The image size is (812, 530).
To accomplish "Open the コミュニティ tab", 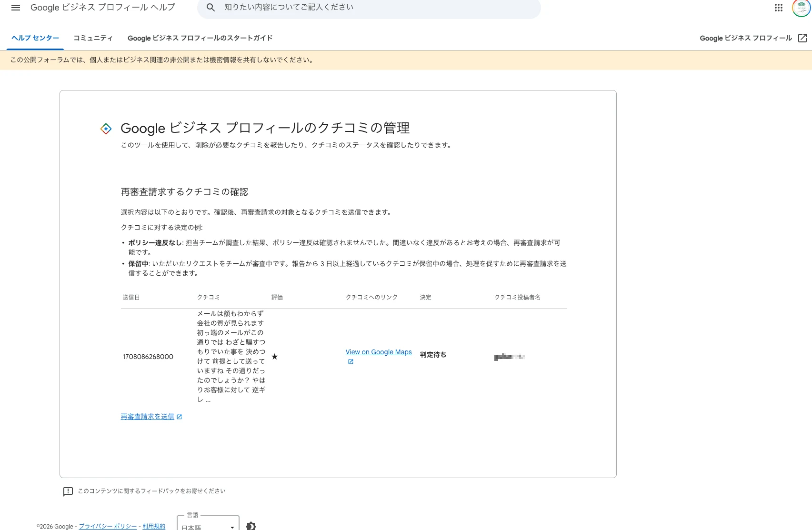I will pos(93,38).
